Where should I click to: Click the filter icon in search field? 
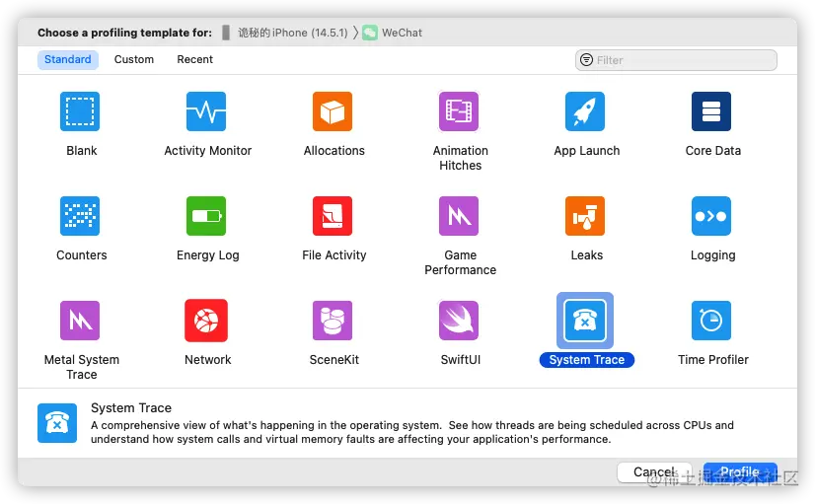coord(586,60)
